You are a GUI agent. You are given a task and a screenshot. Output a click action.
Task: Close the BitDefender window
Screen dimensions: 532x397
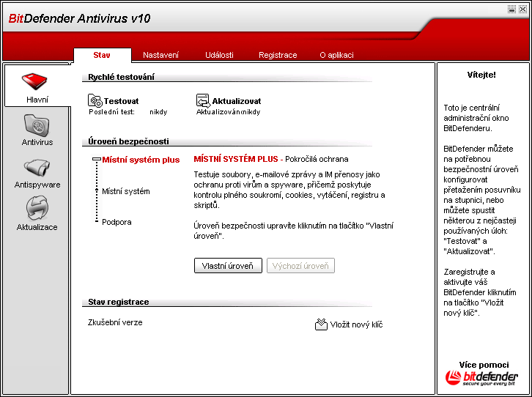click(522, 9)
